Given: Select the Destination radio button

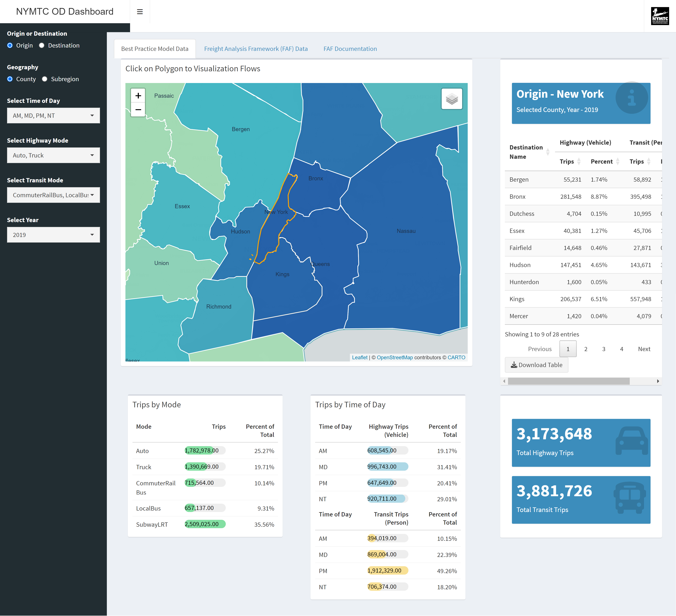Looking at the screenshot, I should [x=42, y=45].
